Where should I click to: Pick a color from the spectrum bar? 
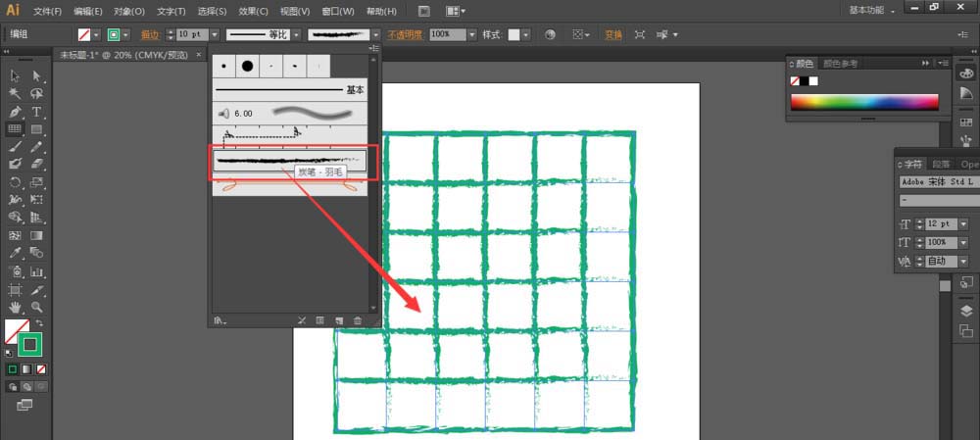point(864,102)
